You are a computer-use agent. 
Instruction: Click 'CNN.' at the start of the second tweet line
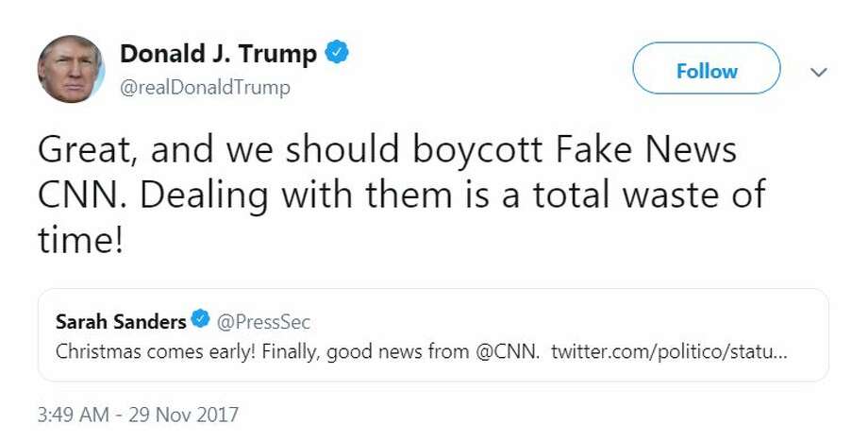point(81,195)
